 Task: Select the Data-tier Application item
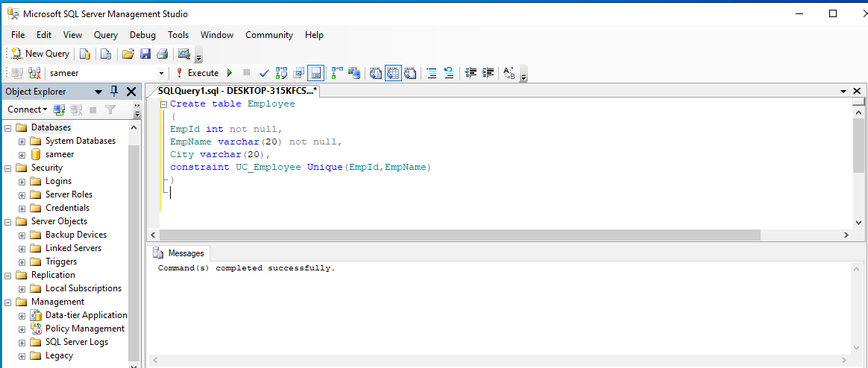click(x=87, y=315)
